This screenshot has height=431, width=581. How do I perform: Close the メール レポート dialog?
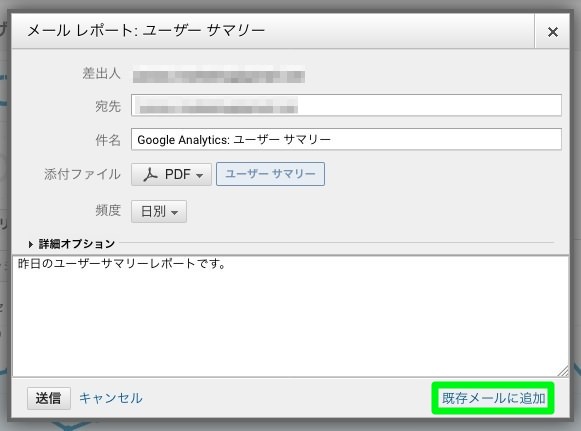(x=552, y=32)
